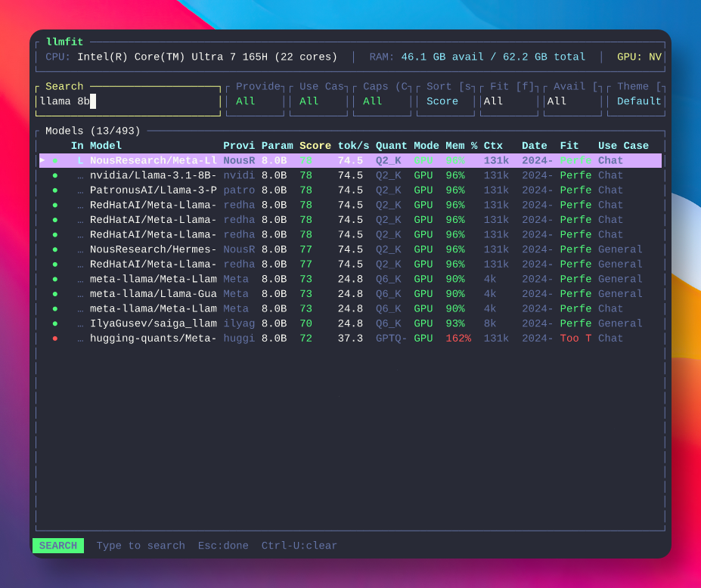Click the Use Case column header

click(623, 146)
